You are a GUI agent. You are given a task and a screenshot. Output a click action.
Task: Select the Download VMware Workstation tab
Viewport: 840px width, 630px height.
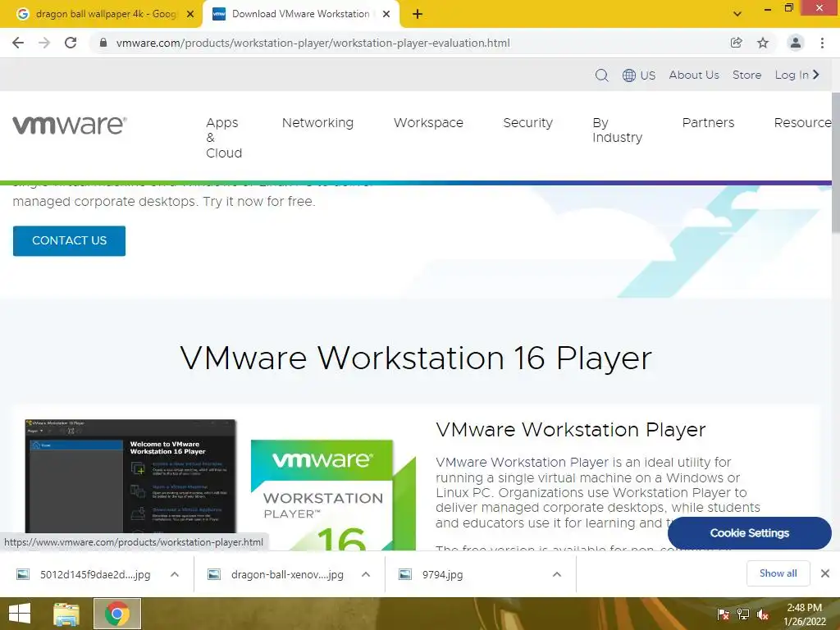click(x=301, y=14)
